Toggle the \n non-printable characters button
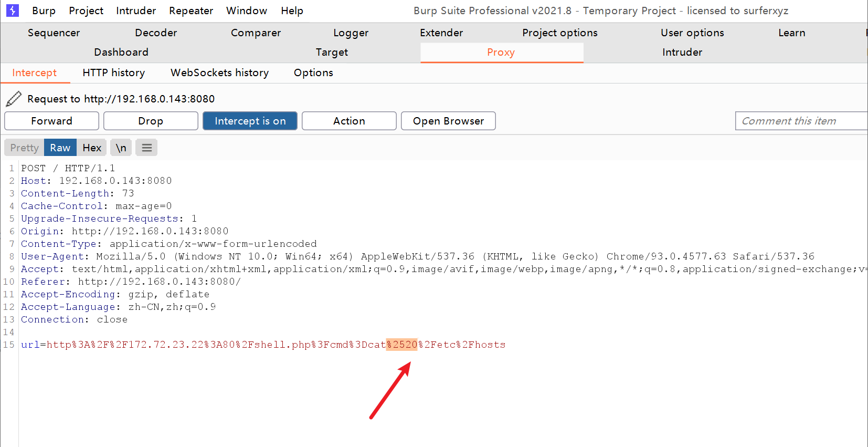The width and height of the screenshot is (868, 447). pyautogui.click(x=121, y=148)
